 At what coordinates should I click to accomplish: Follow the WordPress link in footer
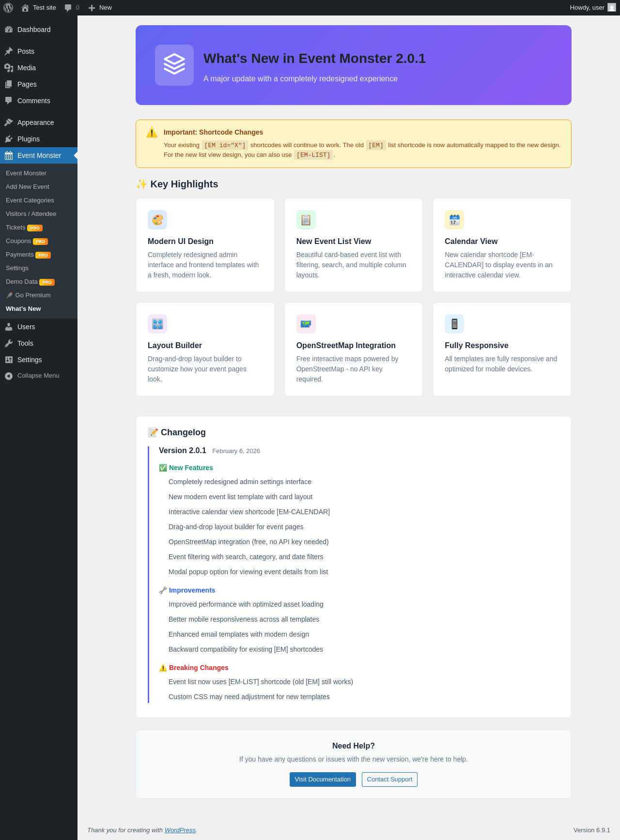tap(180, 830)
